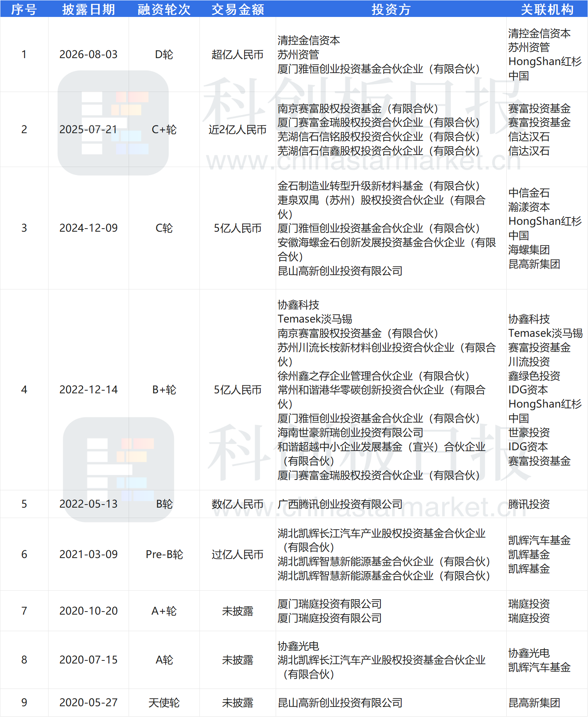Select 未披露 in the A+轮 row
Image resolution: width=588 pixels, height=717 pixels.
point(238,611)
